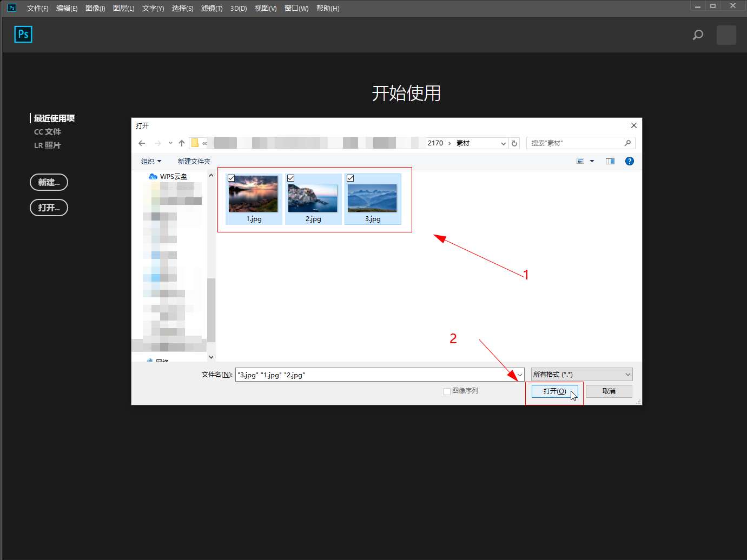Select the CC 文件 tab
Screen dimensions: 747x560
[x=48, y=131]
